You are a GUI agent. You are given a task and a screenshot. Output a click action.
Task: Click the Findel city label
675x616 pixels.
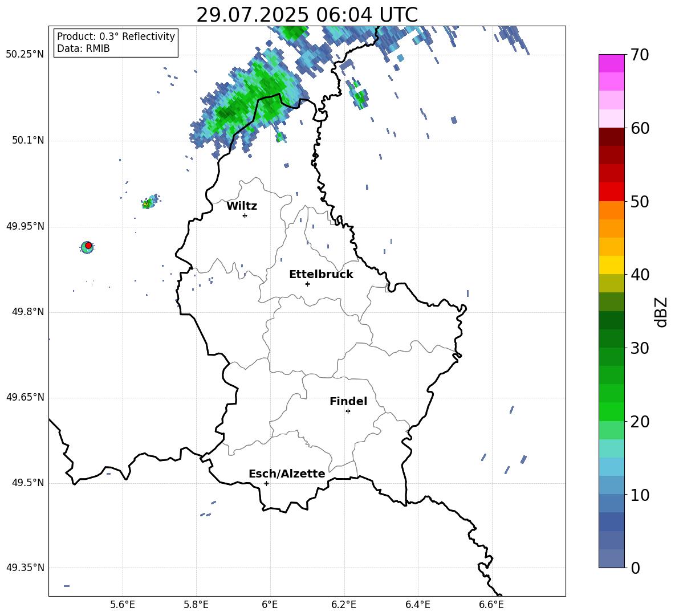point(348,401)
